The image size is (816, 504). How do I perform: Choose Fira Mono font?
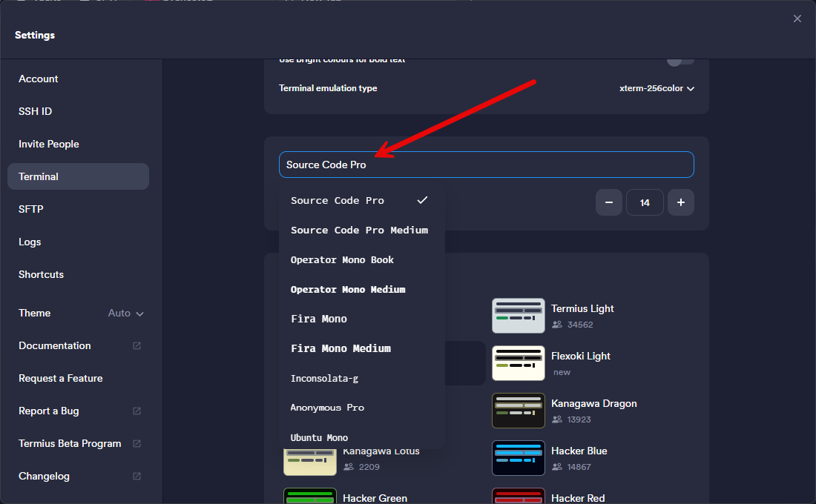click(x=362, y=319)
